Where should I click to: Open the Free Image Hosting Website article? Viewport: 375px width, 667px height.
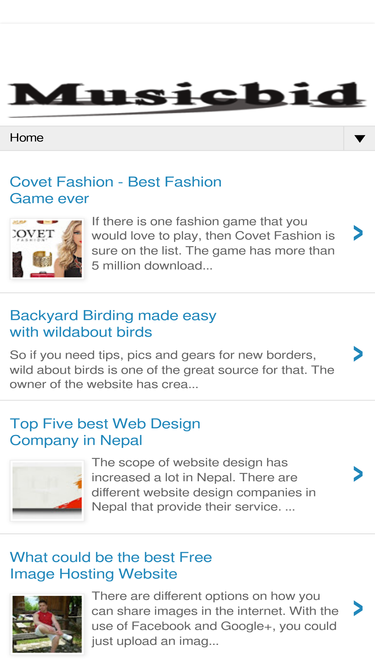coord(111,565)
